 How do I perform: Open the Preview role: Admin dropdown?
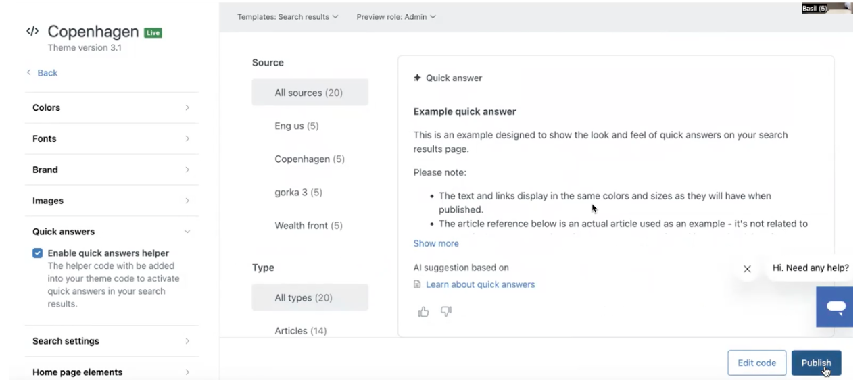tap(396, 17)
